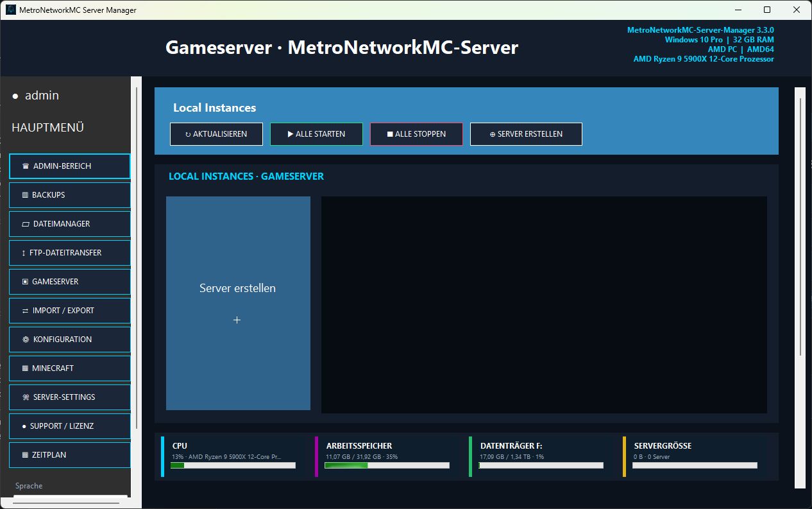Click the ARBEITSSPEICHER label
The width and height of the screenshot is (812, 509).
(359, 445)
